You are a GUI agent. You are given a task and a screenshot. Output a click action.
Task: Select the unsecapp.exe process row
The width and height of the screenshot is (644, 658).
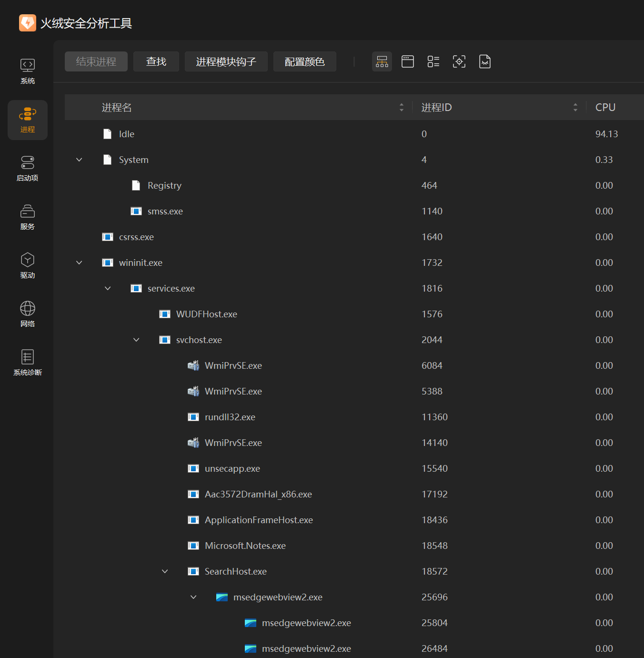pos(354,468)
